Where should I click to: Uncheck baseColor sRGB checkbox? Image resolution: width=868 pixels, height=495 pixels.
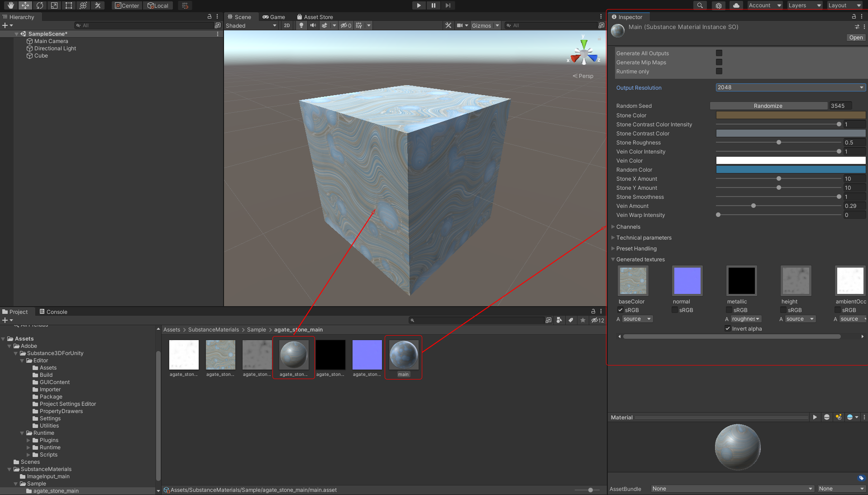point(620,310)
